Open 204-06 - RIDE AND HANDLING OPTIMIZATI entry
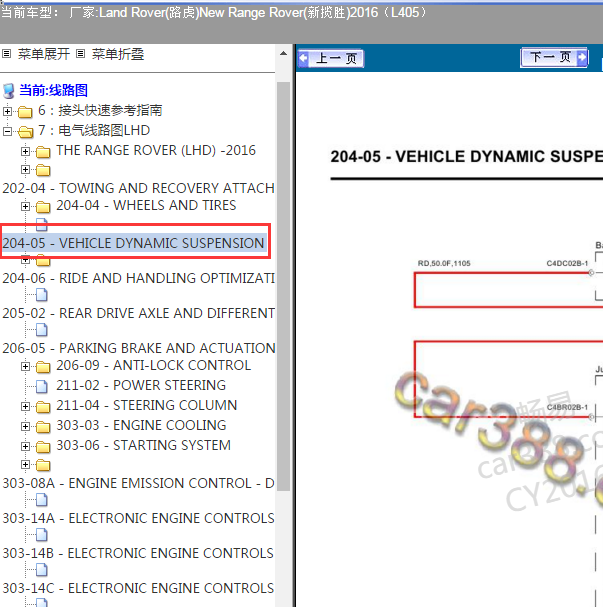Image resolution: width=603 pixels, height=607 pixels. click(x=138, y=278)
